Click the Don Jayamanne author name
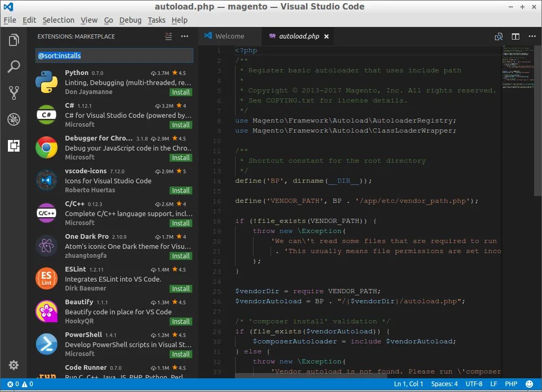This screenshot has width=542, height=392. coord(89,92)
